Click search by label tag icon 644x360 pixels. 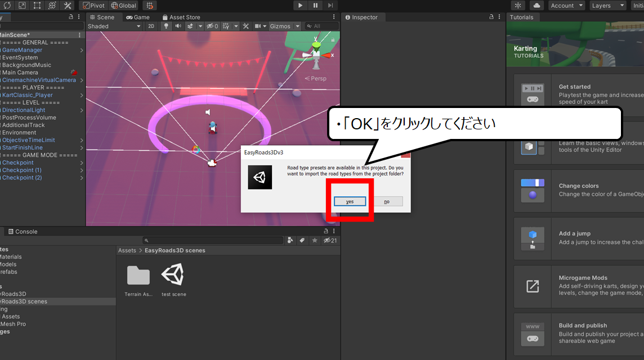click(x=302, y=241)
